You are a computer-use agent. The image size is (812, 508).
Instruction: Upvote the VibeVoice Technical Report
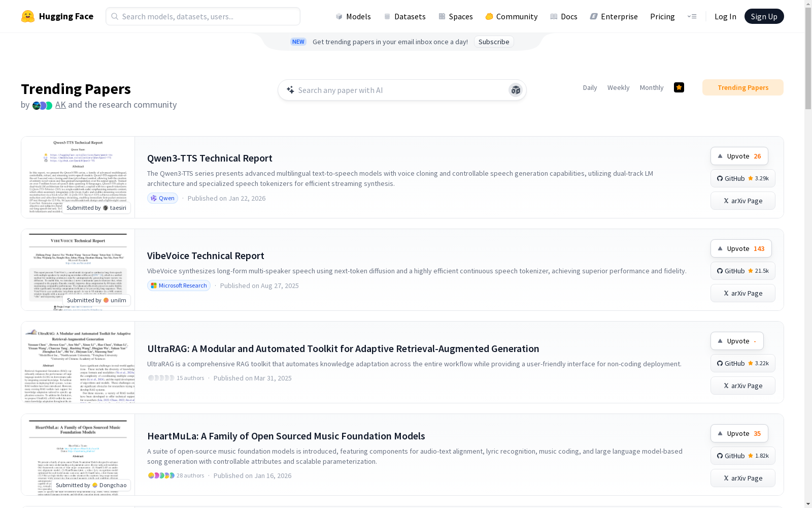741,248
